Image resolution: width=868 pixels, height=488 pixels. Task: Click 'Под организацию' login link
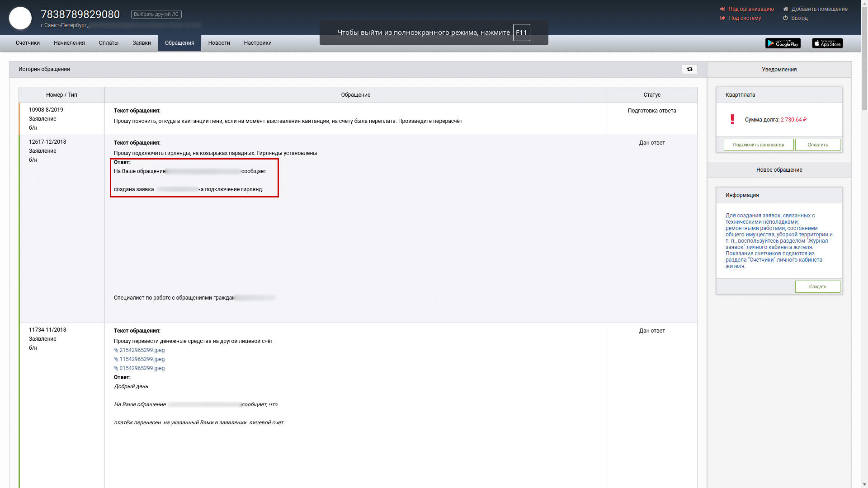coord(751,9)
